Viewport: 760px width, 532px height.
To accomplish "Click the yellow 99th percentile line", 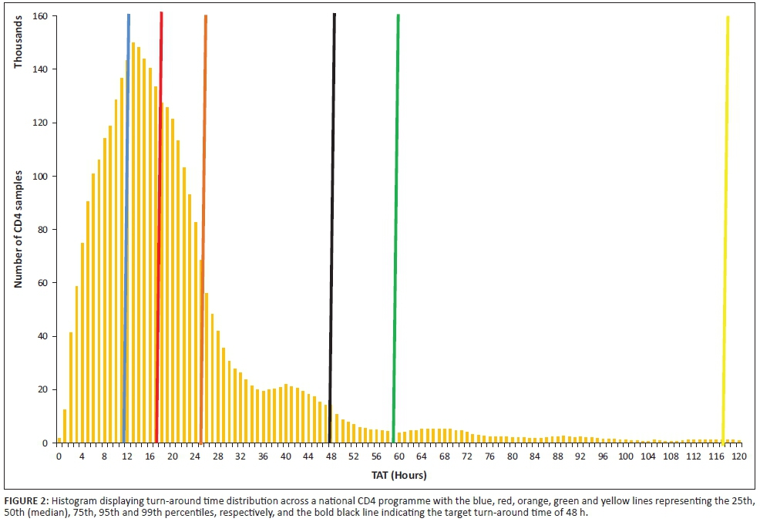I will tap(725, 231).
